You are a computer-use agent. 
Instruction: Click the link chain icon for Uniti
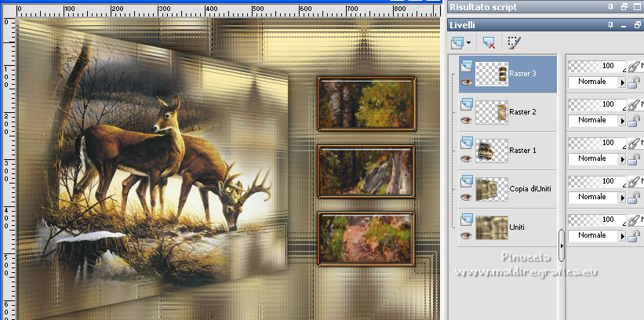pyautogui.click(x=634, y=220)
